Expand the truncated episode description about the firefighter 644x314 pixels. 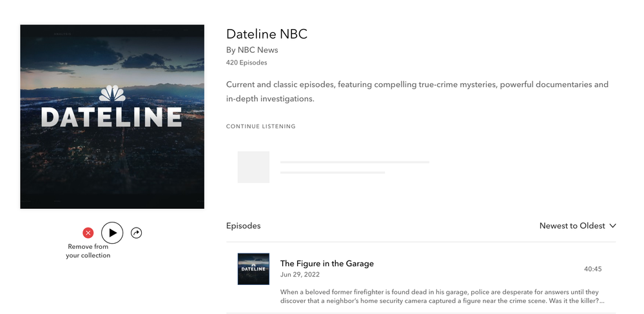tap(442, 297)
